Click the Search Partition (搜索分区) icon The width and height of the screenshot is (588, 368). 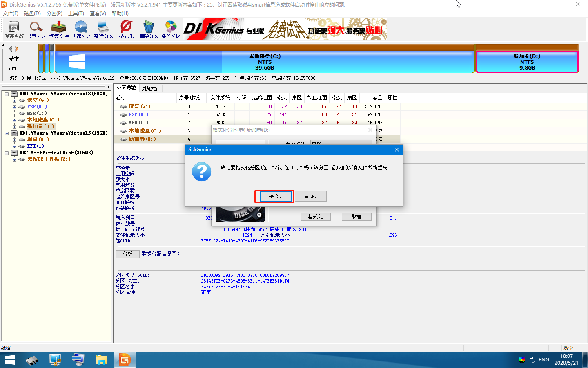(x=36, y=29)
